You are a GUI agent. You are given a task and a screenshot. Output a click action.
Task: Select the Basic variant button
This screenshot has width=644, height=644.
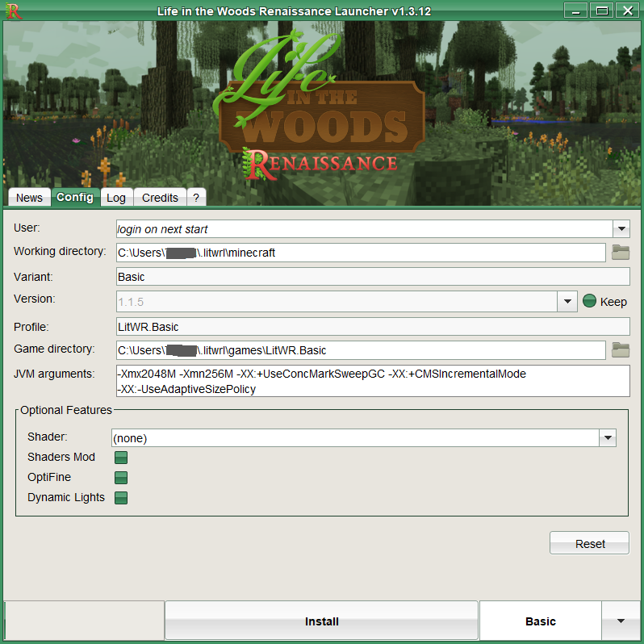pos(541,621)
